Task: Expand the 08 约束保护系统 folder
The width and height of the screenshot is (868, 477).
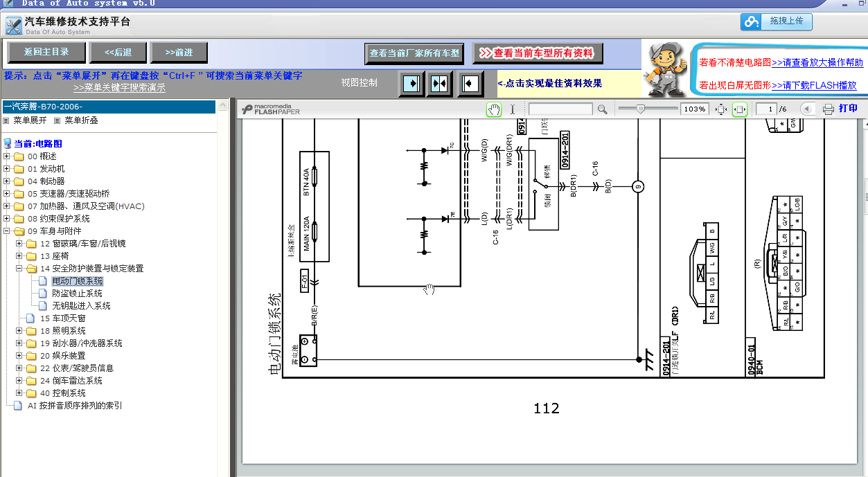Action: pos(7,219)
